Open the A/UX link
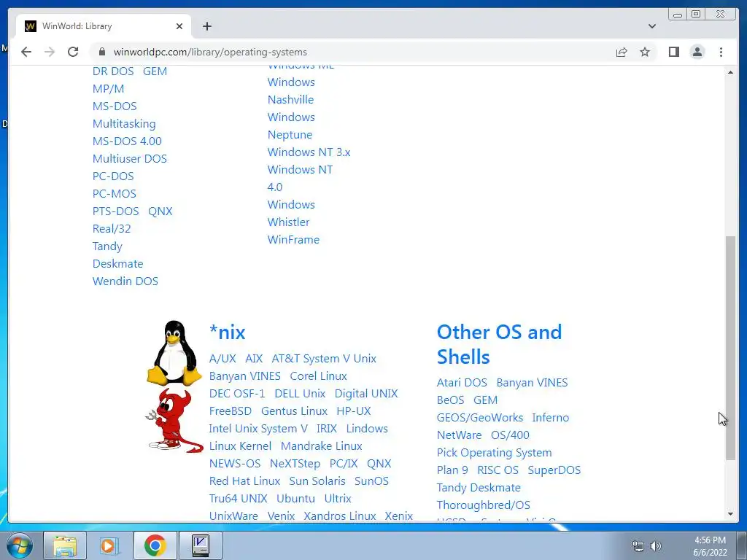Viewport: 747px width, 560px height. click(x=222, y=359)
